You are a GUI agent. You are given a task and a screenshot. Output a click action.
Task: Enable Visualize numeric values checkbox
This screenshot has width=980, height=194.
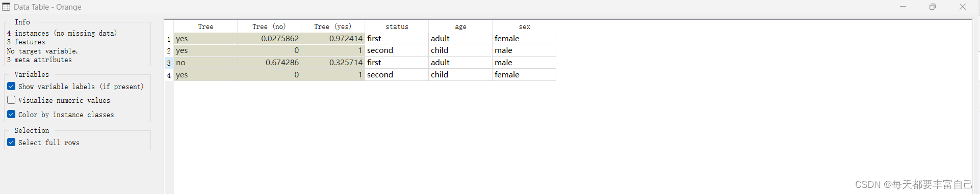(x=11, y=100)
